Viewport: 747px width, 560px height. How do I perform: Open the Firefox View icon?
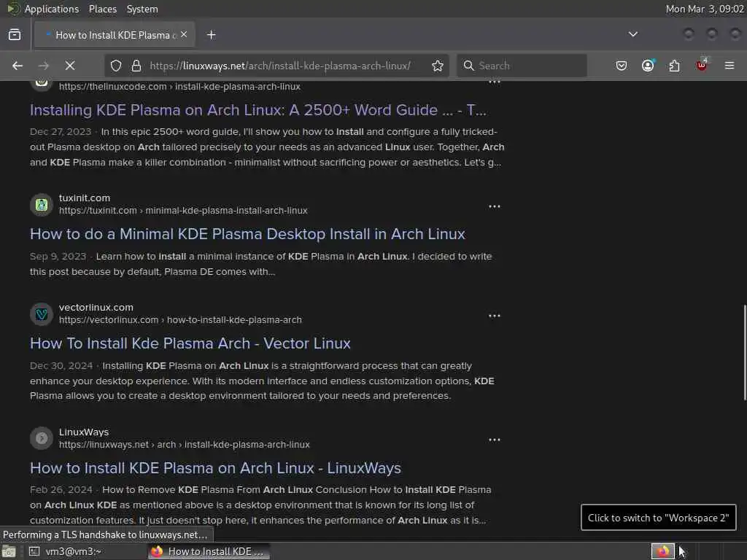[x=15, y=35]
